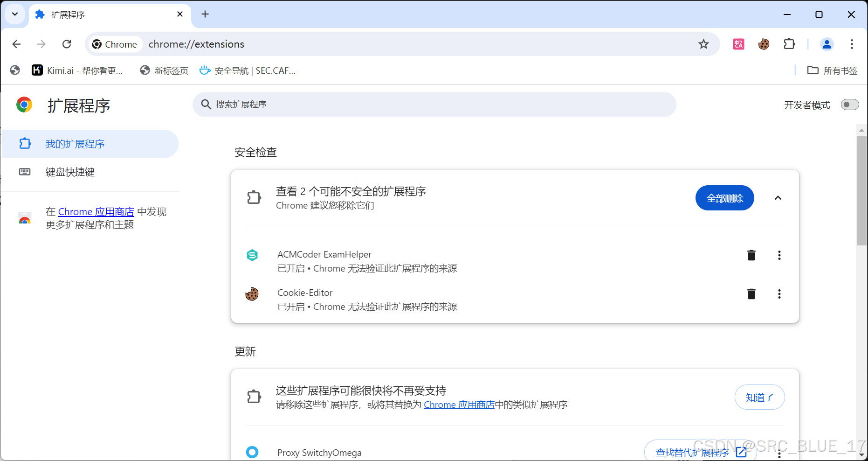
Task: Open more options for ACMCoder ExamHelper
Action: pyautogui.click(x=779, y=255)
